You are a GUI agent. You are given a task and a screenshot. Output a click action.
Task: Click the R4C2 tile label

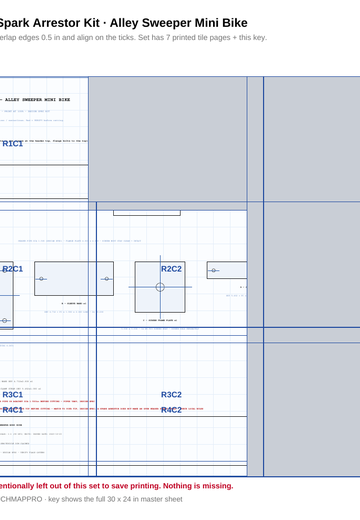[x=171, y=410]
